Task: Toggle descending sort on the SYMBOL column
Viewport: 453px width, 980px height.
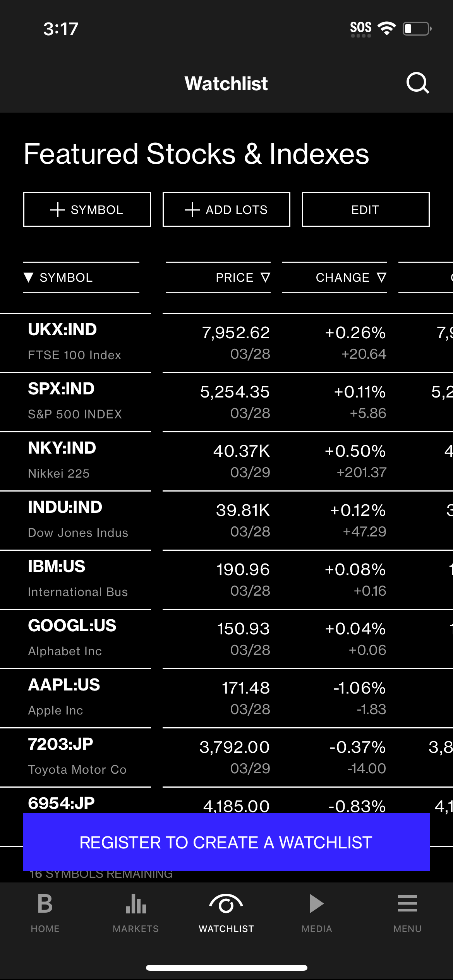Action: [66, 277]
